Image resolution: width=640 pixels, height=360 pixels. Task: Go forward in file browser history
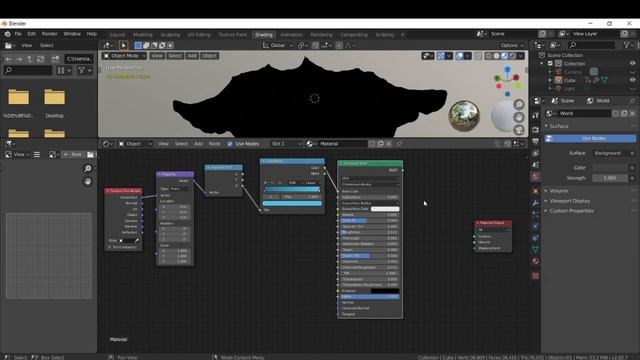[x=19, y=59]
